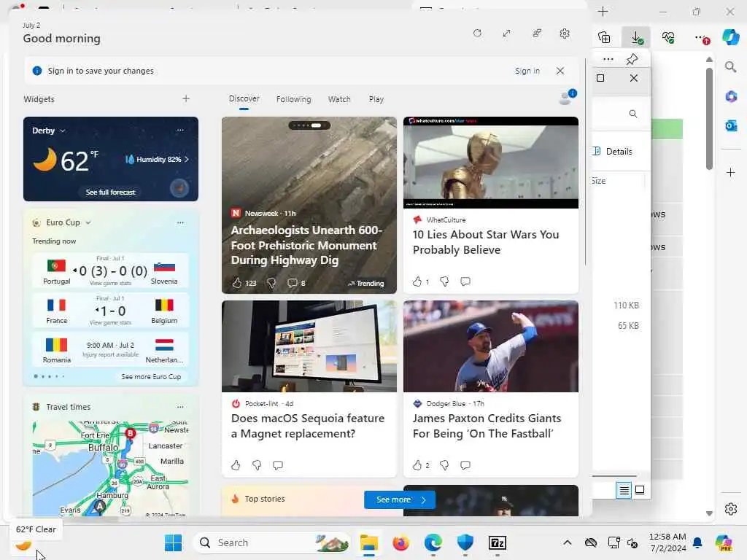747x560 pixels.
Task: Open the widgets settings gear
Action: tap(565, 34)
